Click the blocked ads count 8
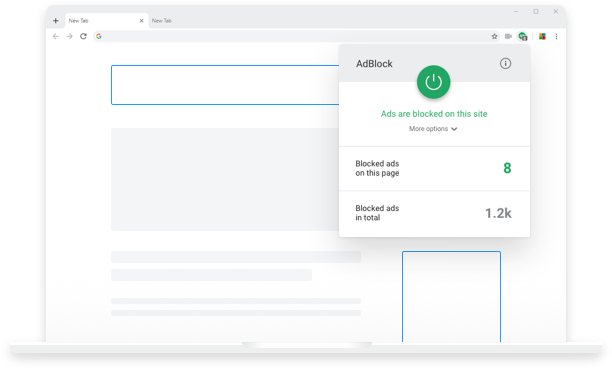 point(507,168)
